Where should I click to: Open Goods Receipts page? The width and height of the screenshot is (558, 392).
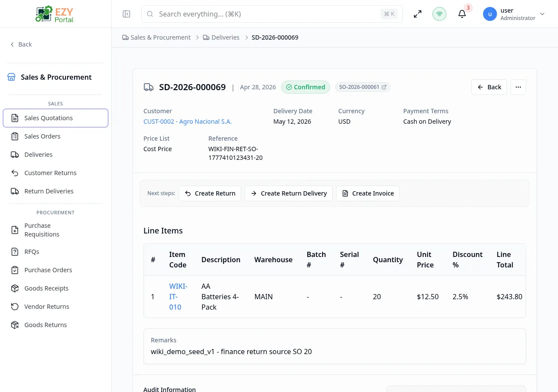[55, 288]
